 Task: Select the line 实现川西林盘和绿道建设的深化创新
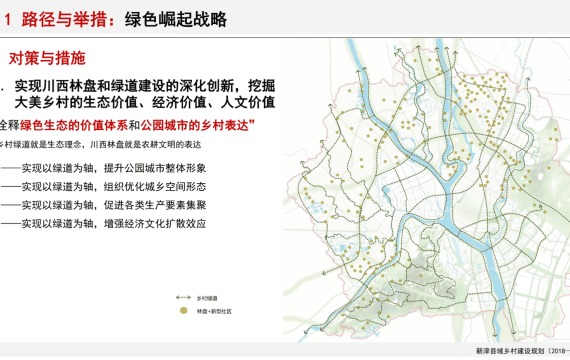coord(124,86)
